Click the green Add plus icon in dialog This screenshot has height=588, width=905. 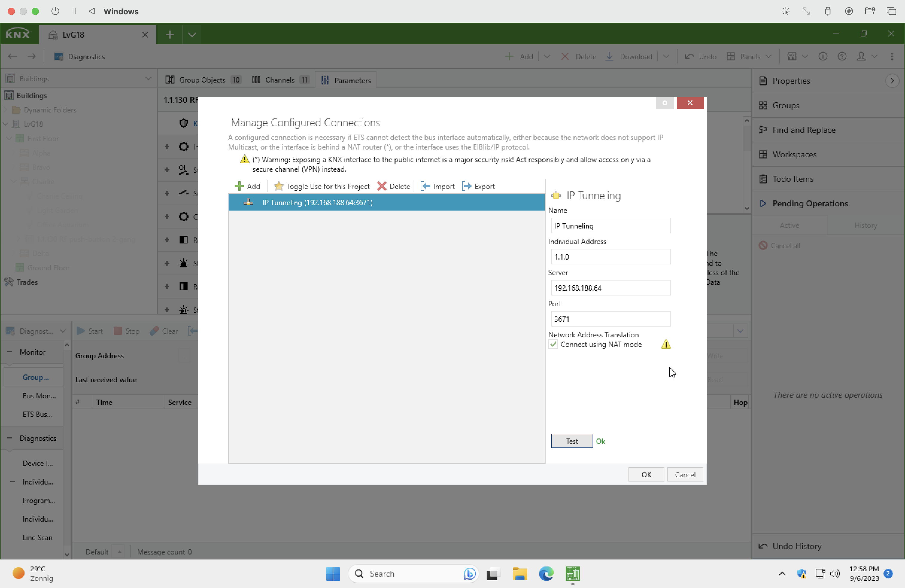pyautogui.click(x=239, y=186)
